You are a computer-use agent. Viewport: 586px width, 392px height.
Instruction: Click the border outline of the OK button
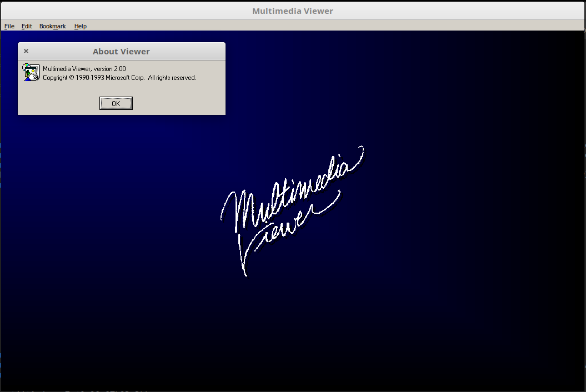116,98
